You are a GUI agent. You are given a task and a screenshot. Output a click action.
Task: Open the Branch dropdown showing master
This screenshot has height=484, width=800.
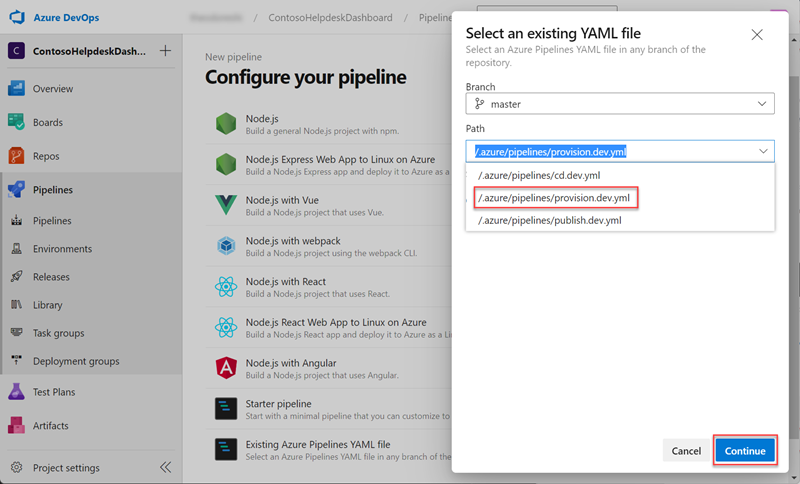pos(620,104)
